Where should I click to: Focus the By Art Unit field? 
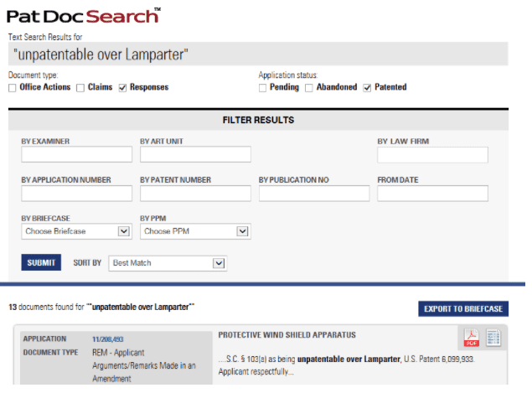click(195, 154)
